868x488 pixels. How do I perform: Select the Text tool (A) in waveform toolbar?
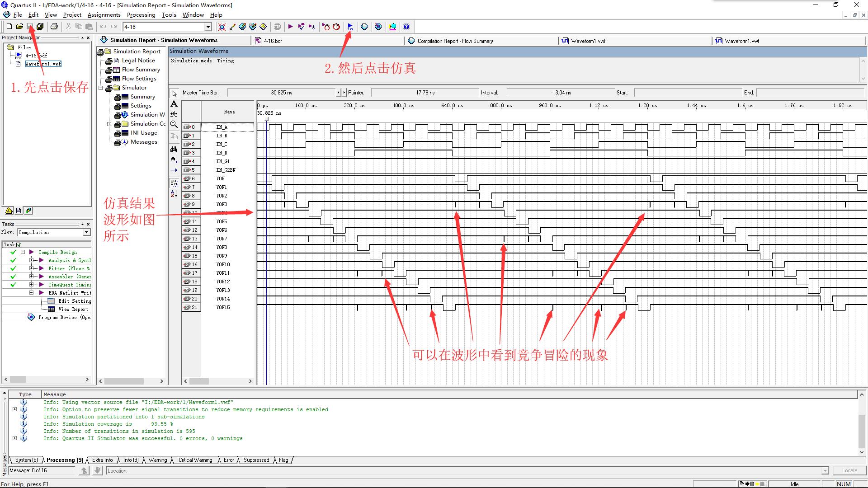click(x=174, y=104)
